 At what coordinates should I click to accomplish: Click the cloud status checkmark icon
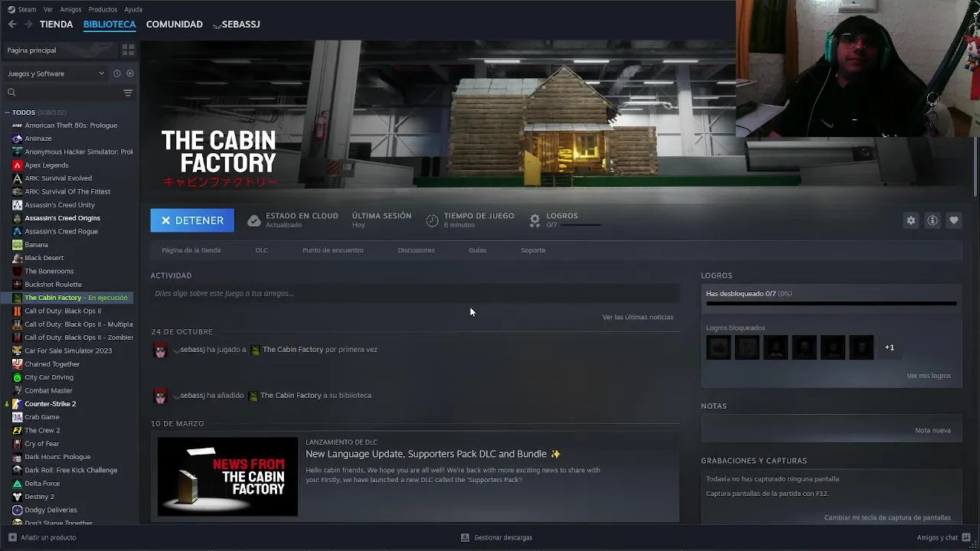click(253, 220)
